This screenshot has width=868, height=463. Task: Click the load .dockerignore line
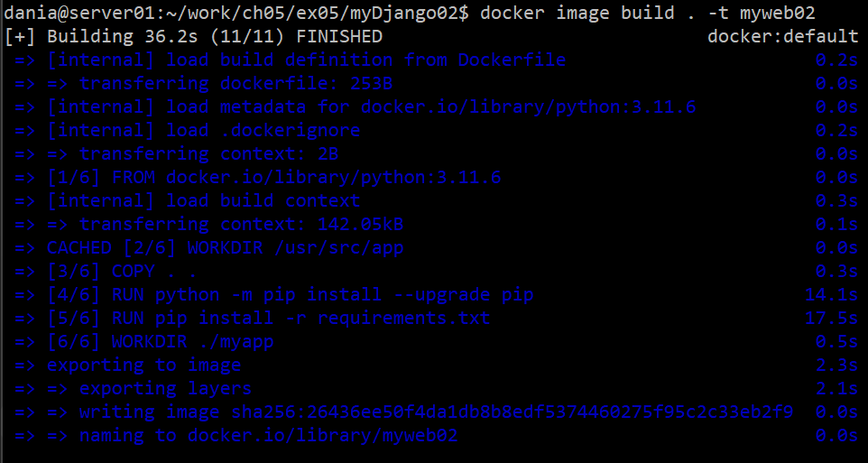click(x=204, y=131)
